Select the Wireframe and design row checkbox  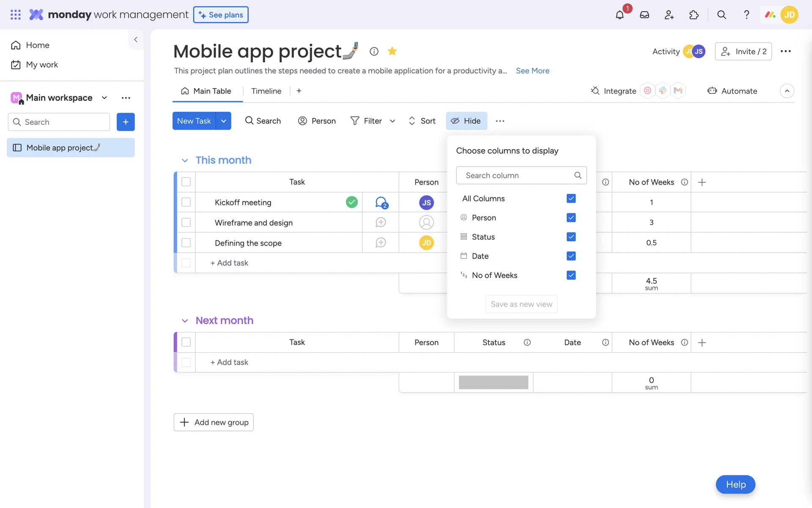[186, 222]
